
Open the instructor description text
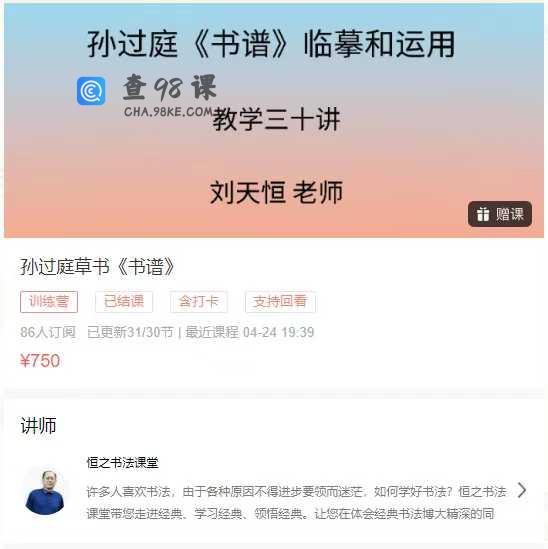[x=296, y=503]
